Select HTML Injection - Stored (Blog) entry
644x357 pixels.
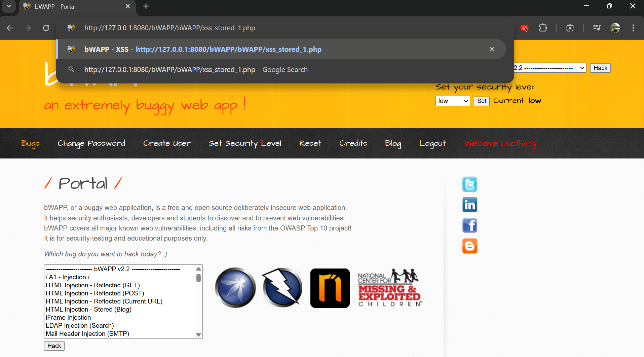tap(88, 309)
